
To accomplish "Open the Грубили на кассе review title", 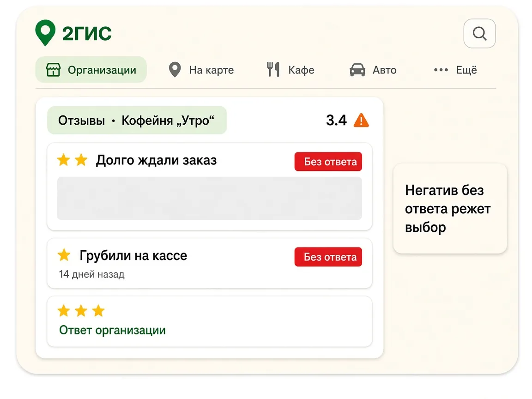I will coord(133,255).
